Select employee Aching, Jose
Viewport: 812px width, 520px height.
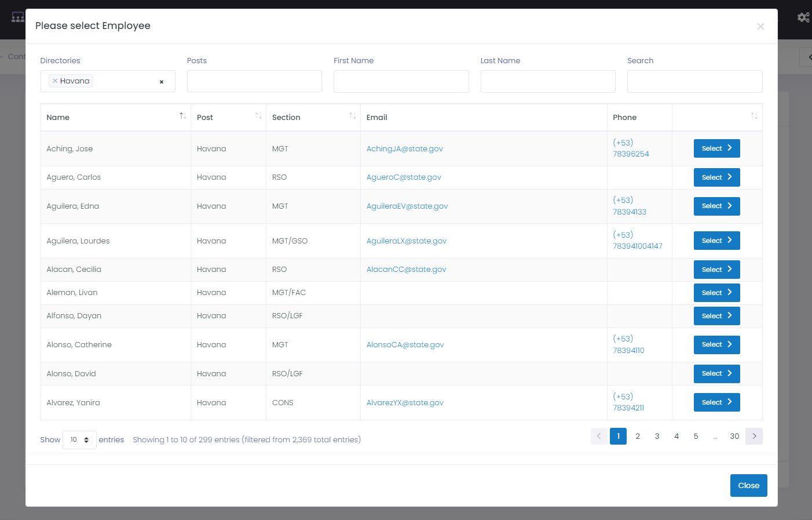[717, 148]
